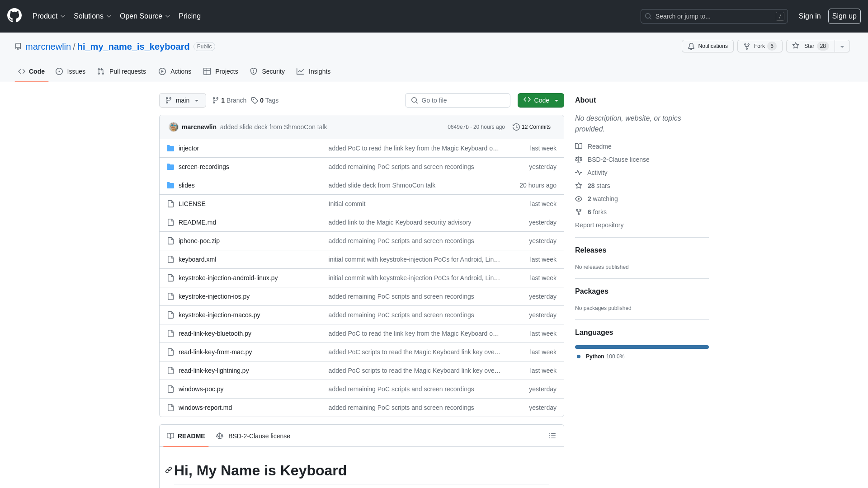The height and width of the screenshot is (488, 868).
Task: View 1 Branch list
Action: pyautogui.click(x=229, y=100)
